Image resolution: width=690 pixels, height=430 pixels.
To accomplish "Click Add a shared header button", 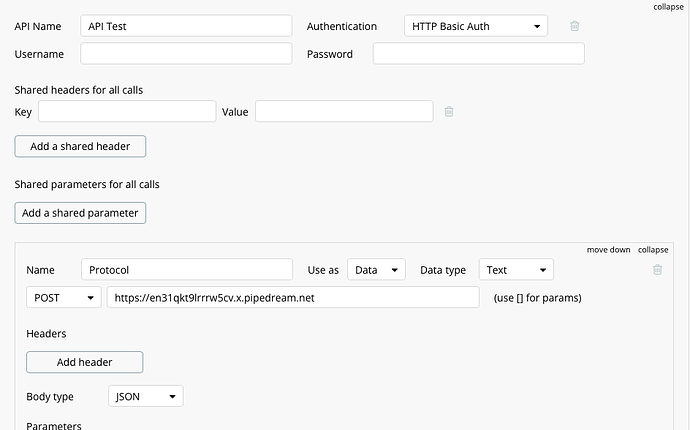I will click(x=80, y=146).
